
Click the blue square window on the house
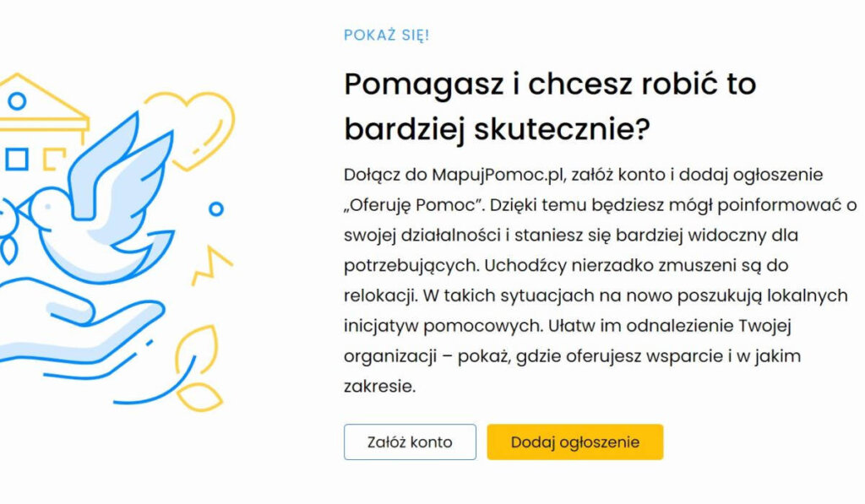(x=17, y=160)
